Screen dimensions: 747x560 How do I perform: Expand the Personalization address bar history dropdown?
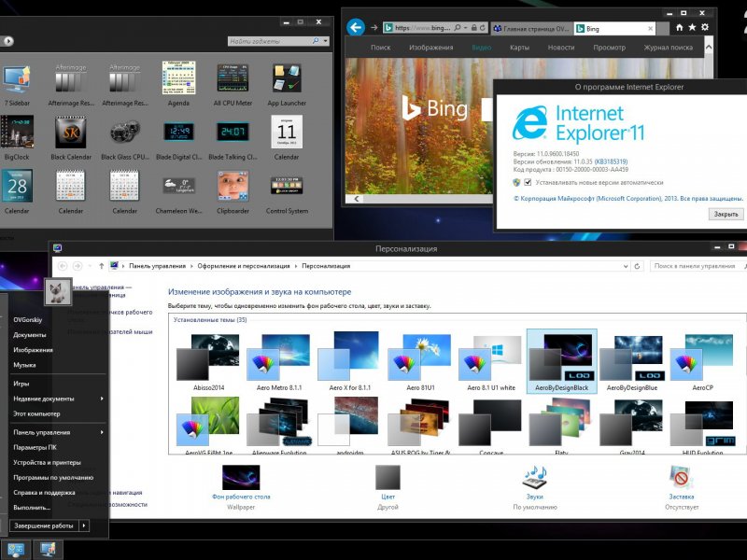point(626,266)
